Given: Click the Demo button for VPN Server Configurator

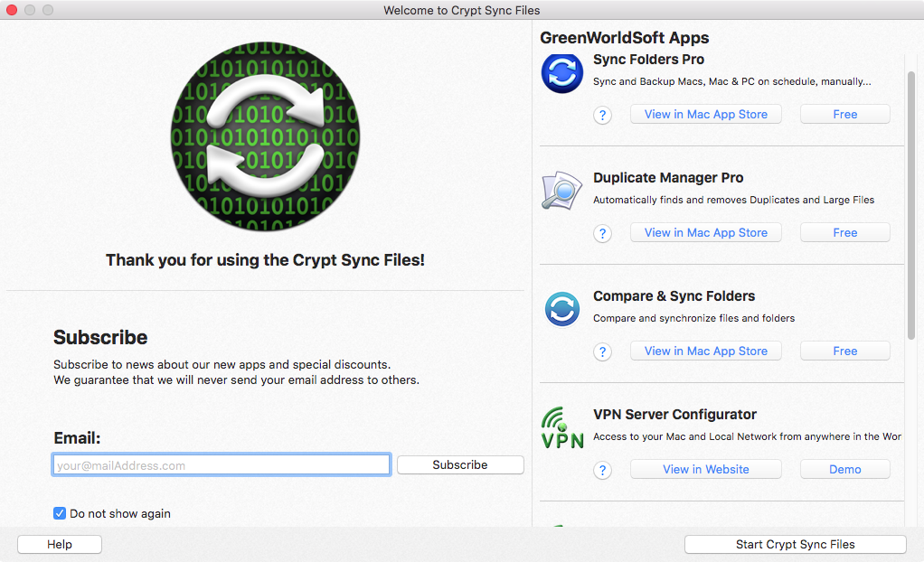Looking at the screenshot, I should click(845, 470).
